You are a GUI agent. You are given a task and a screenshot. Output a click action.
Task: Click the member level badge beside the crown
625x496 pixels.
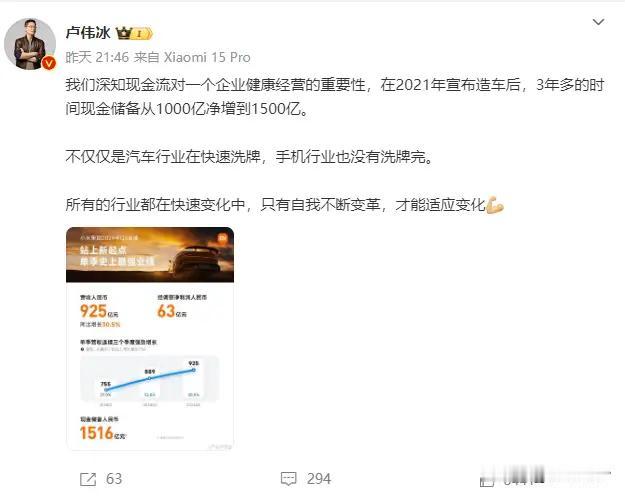(x=142, y=34)
